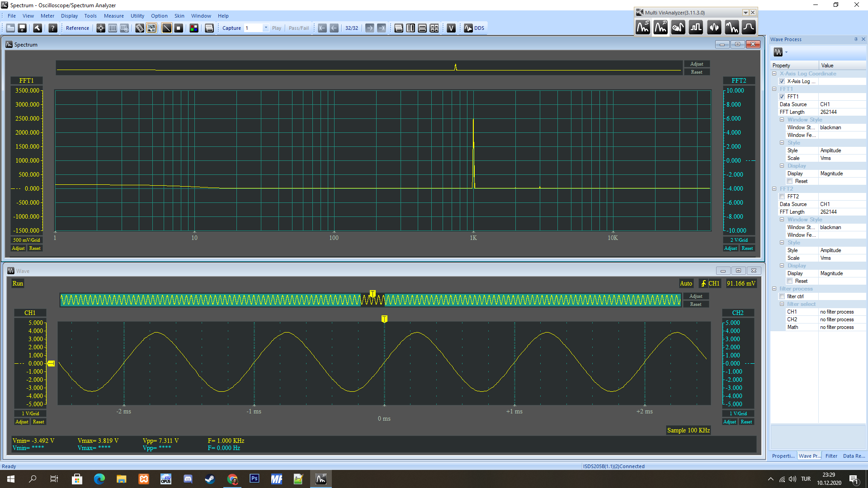Uncheck the X-Axis Log checkbox
The width and height of the screenshot is (868, 488).
(782, 81)
